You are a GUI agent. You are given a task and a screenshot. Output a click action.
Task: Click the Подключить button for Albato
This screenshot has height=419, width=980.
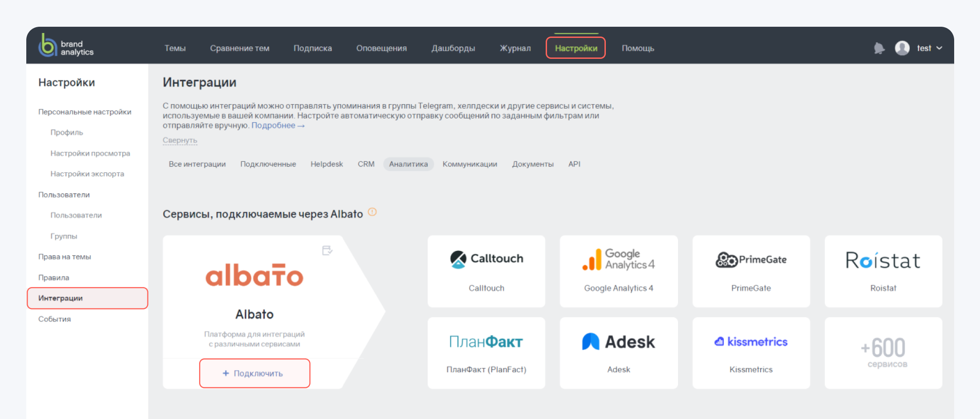(254, 374)
